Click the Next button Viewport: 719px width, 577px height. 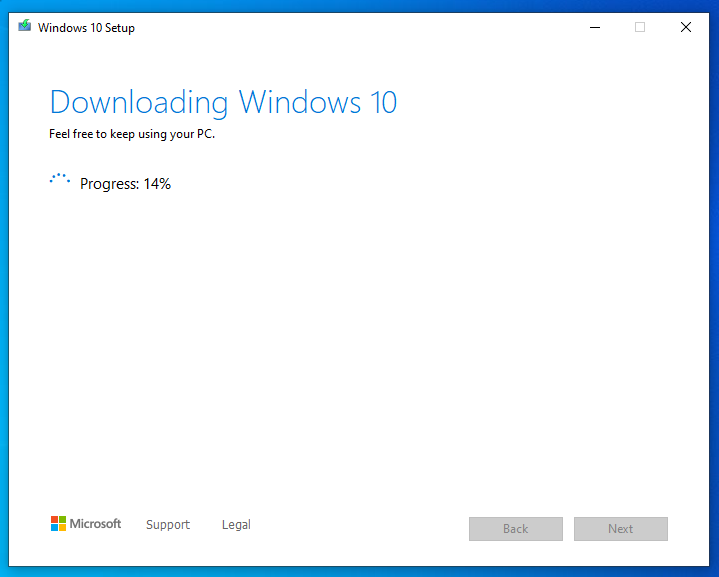[620, 529]
